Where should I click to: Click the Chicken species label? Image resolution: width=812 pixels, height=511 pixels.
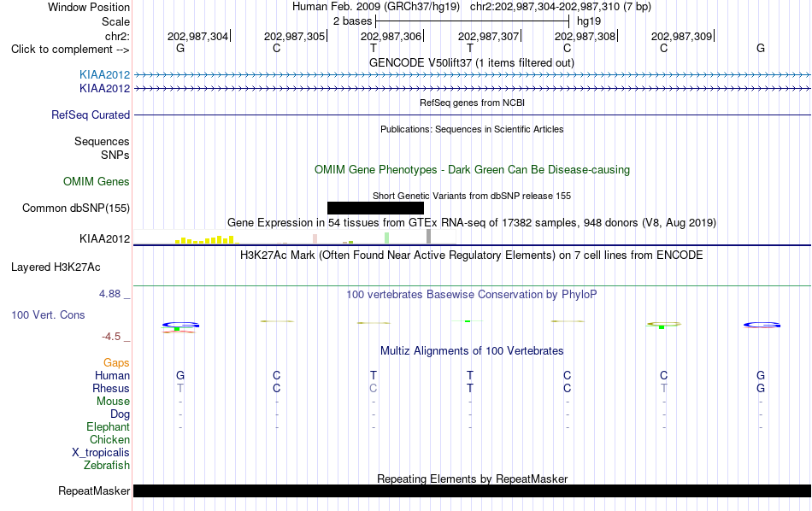[109, 439]
